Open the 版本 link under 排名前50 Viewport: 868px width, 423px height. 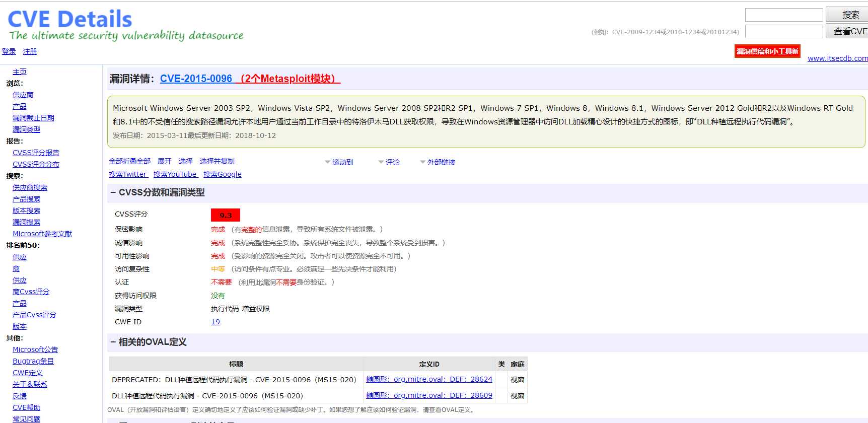coord(20,326)
